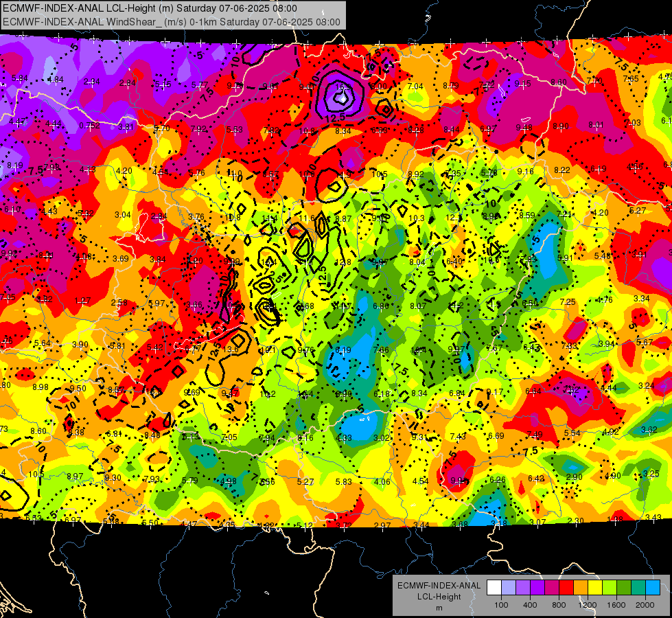Select the vivid violet legend swatch

click(x=537, y=588)
